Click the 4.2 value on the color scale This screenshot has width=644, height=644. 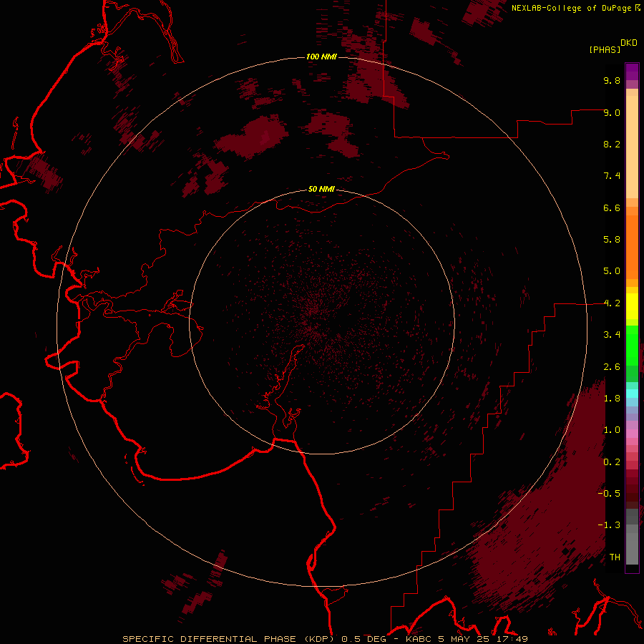[x=612, y=303]
